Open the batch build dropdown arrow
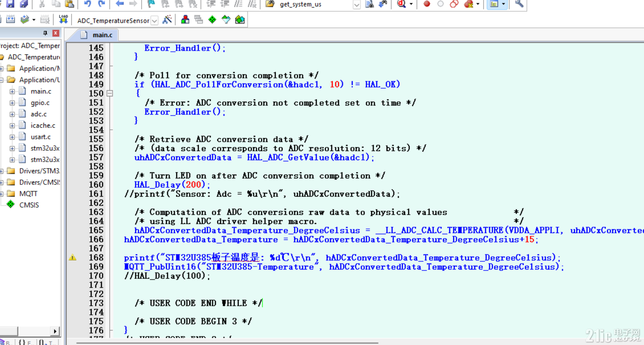Screen dimensions: 644x345 (34, 20)
